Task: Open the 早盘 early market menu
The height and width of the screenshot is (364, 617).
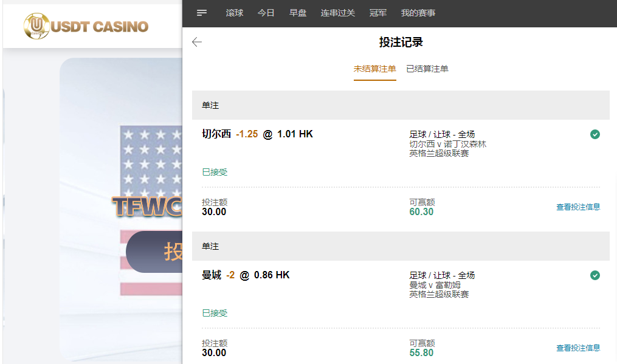Action: pos(298,13)
